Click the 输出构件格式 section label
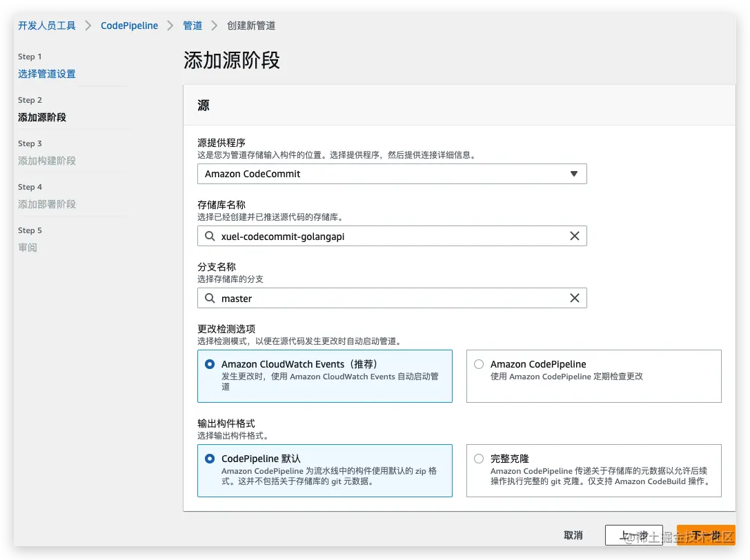This screenshot has height=560, width=750. click(226, 423)
